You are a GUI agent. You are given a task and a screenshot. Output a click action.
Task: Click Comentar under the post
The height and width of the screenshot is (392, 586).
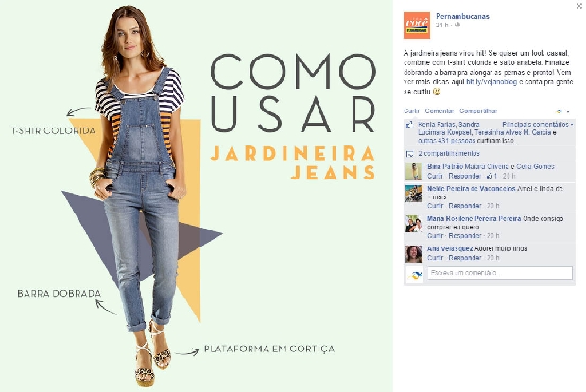[x=439, y=111]
